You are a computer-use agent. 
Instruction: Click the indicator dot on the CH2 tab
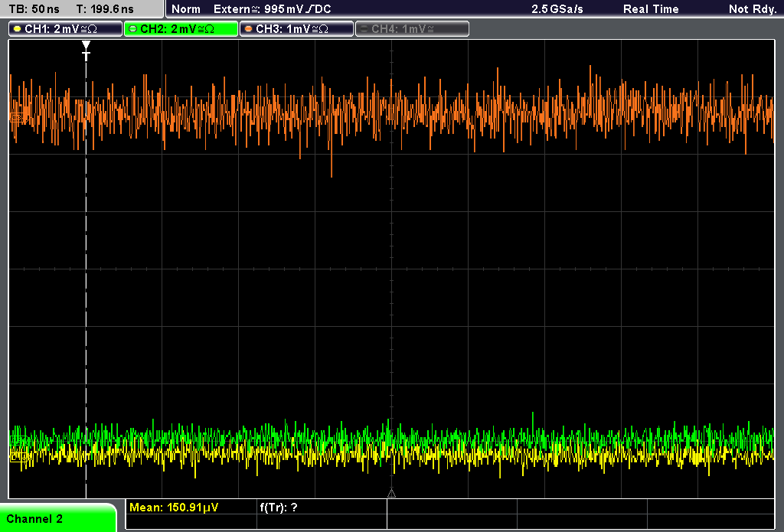(133, 29)
